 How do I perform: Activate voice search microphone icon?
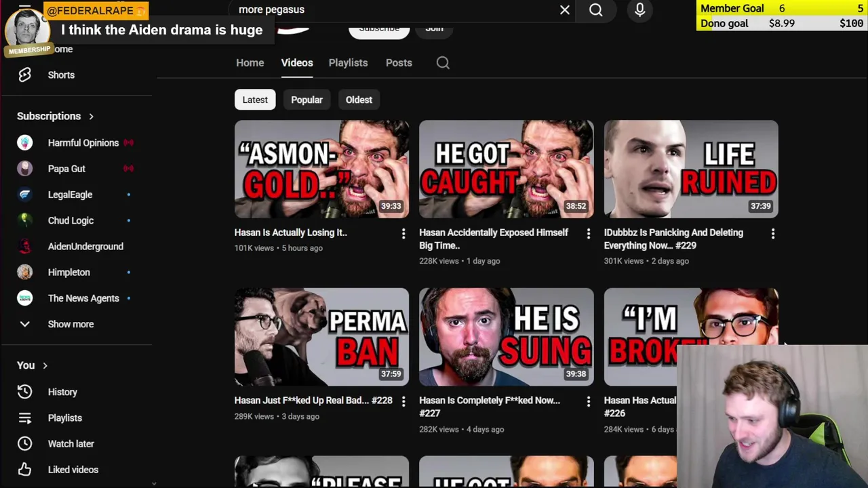coord(639,10)
